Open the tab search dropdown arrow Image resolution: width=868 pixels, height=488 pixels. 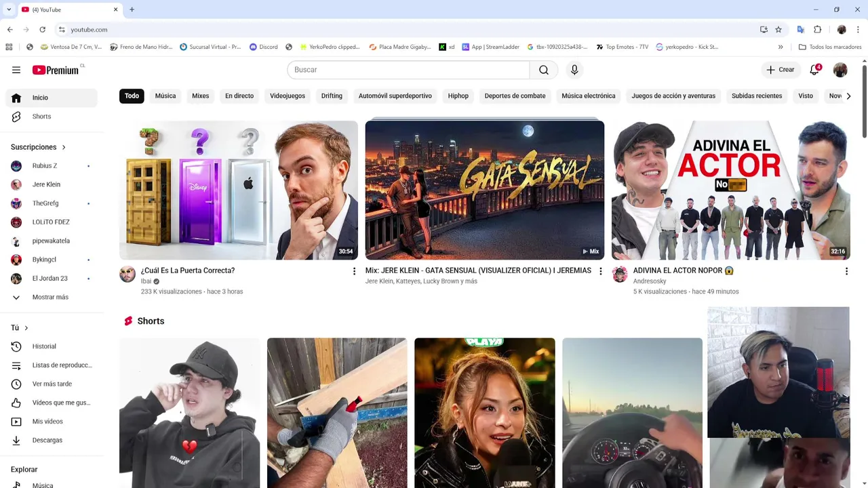point(9,9)
